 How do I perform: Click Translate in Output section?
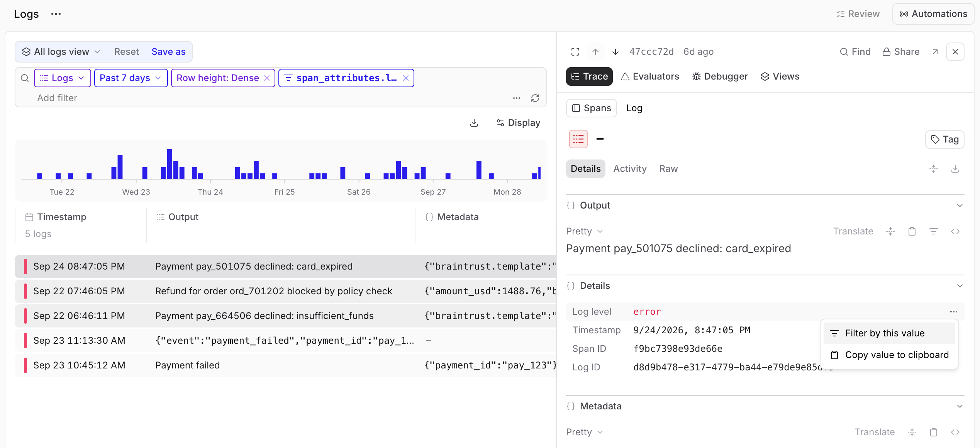(x=853, y=231)
